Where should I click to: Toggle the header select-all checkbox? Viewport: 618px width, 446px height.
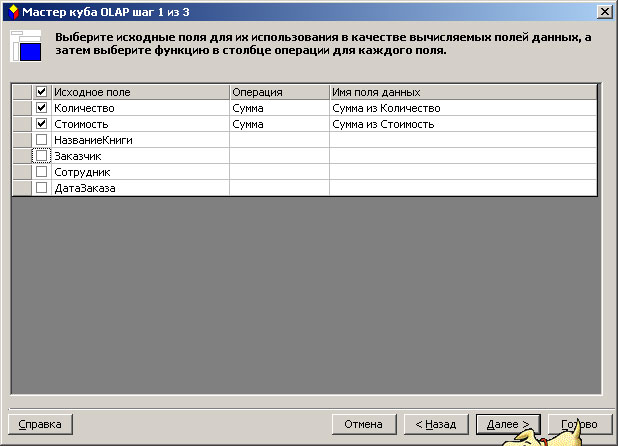pyautogui.click(x=41, y=92)
